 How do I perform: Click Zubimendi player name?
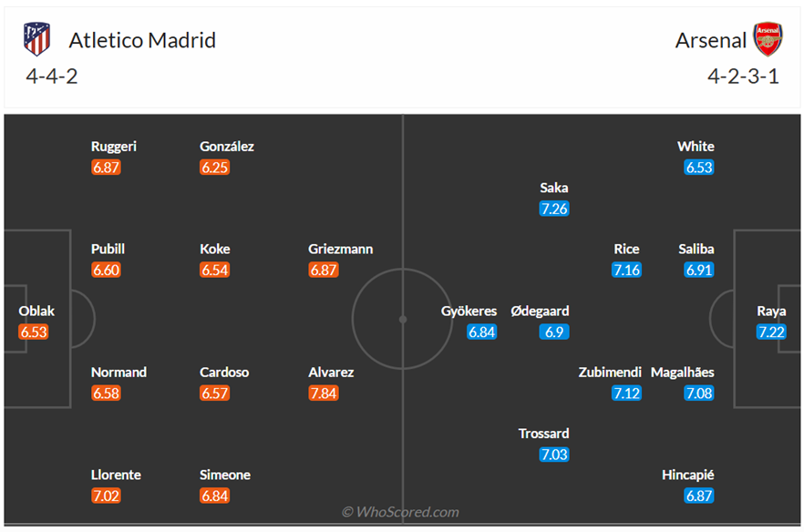pos(610,373)
